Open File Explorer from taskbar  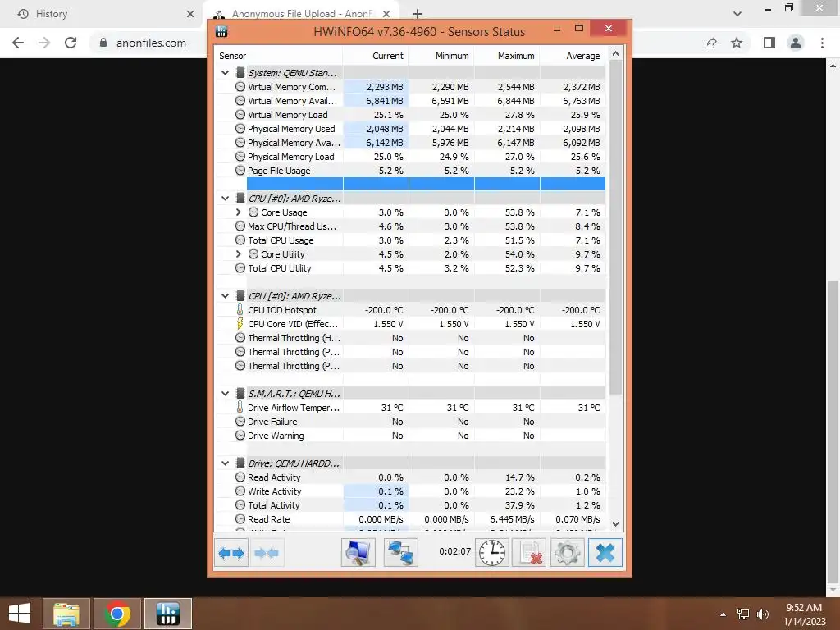click(66, 614)
